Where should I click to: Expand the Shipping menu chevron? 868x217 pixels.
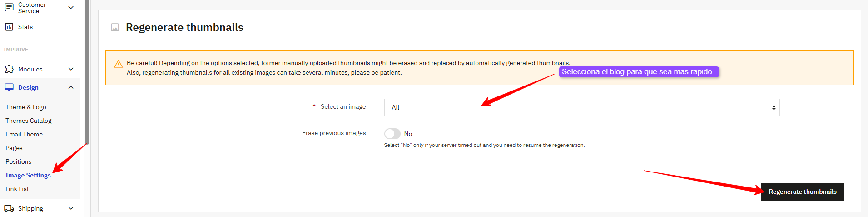[71, 208]
